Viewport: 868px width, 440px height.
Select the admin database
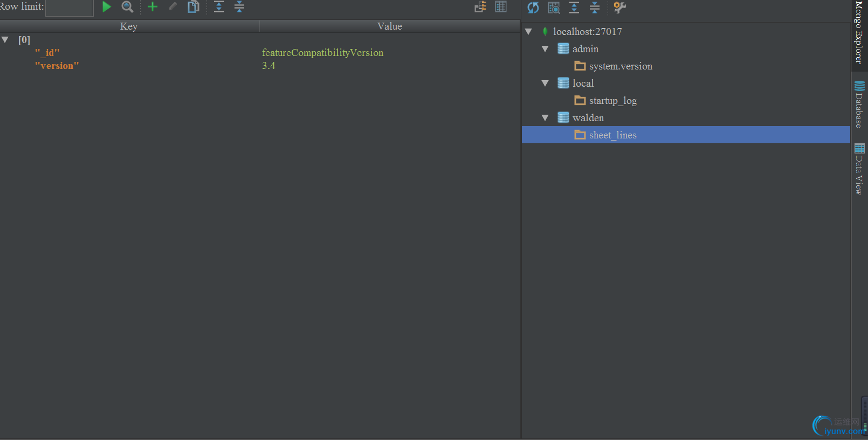(x=585, y=49)
